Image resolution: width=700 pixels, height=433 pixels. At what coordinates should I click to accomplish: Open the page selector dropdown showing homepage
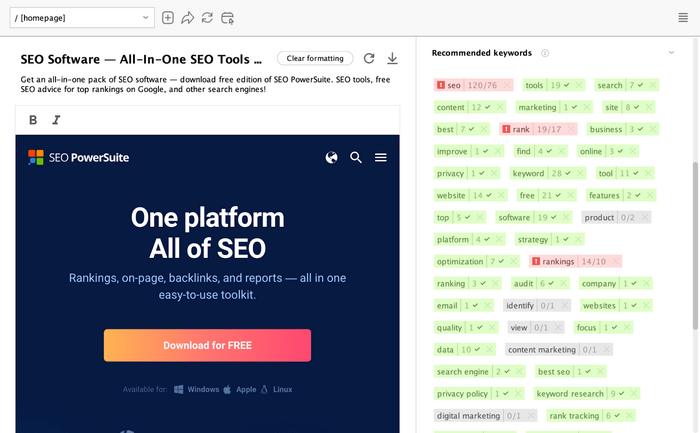pos(79,18)
